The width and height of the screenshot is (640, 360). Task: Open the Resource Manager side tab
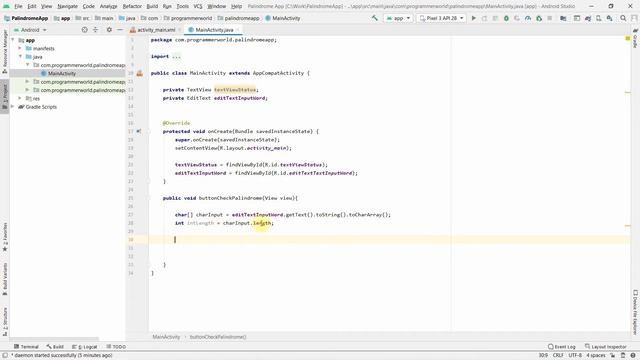[x=4, y=51]
